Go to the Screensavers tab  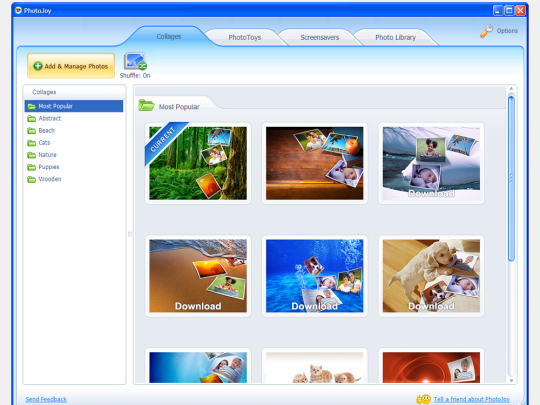[320, 37]
